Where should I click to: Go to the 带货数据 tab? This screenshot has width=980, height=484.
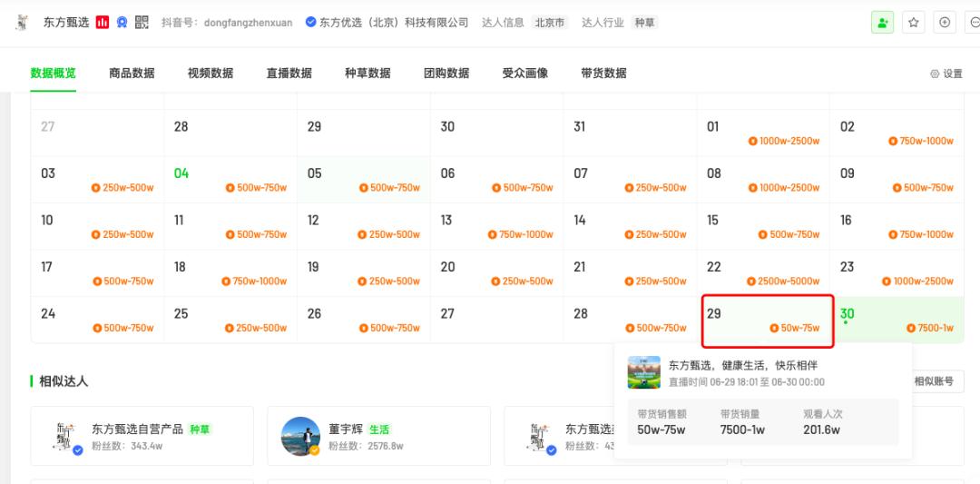click(x=603, y=74)
